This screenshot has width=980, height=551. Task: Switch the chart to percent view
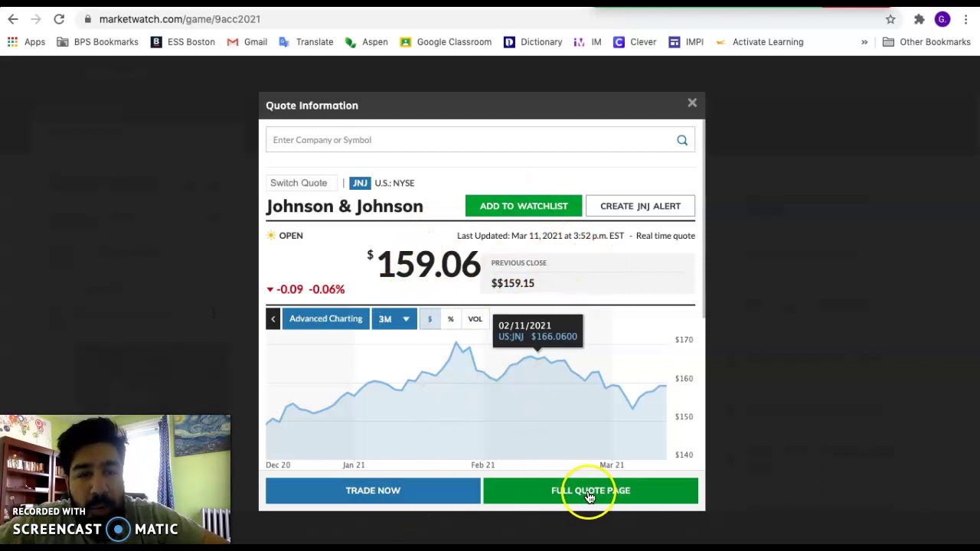tap(451, 319)
